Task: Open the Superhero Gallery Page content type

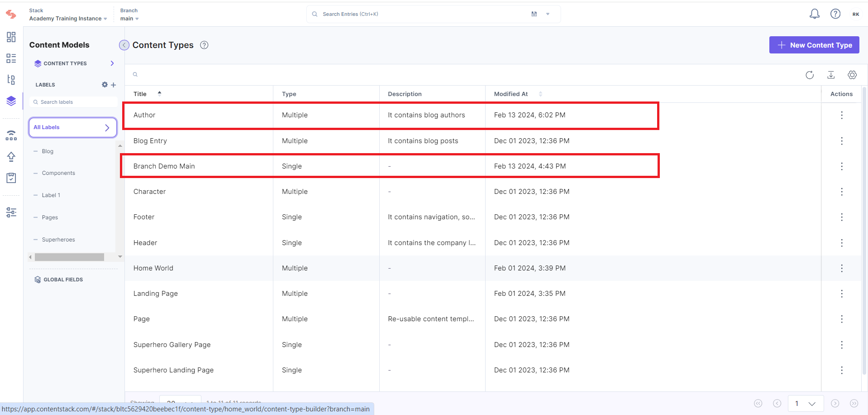Action: 172,345
